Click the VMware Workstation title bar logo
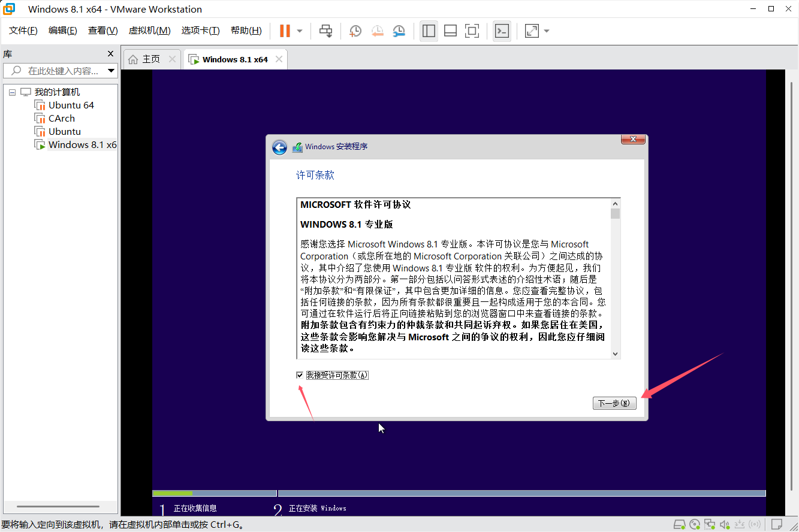This screenshot has height=532, width=799. click(8, 9)
